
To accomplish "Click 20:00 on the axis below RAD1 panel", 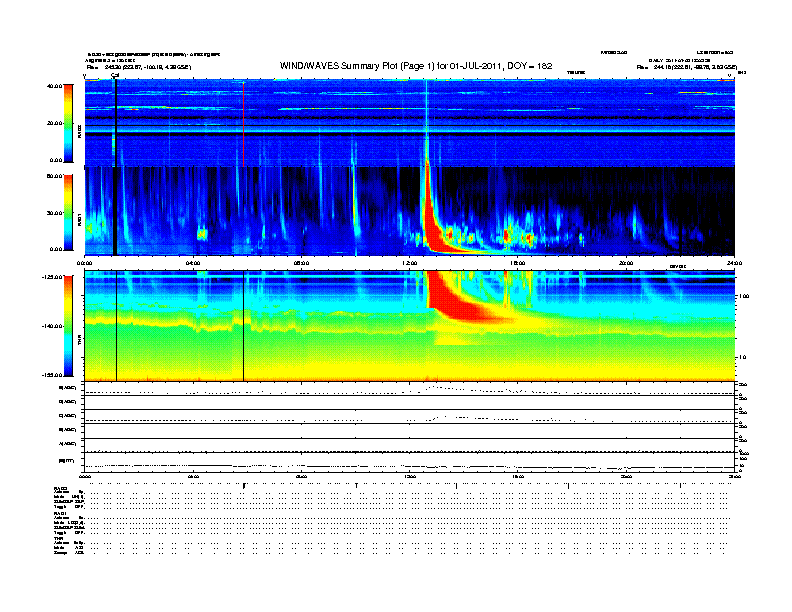I will (x=626, y=263).
